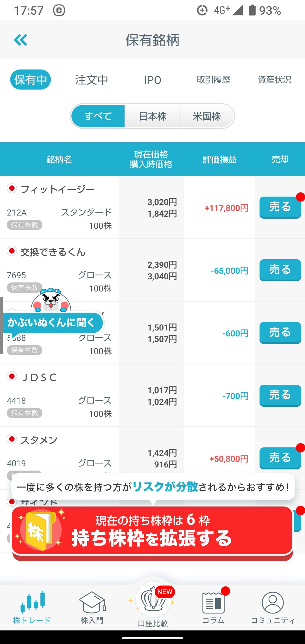Open the 取引履歴 tab
The image size is (305, 644).
click(x=213, y=80)
